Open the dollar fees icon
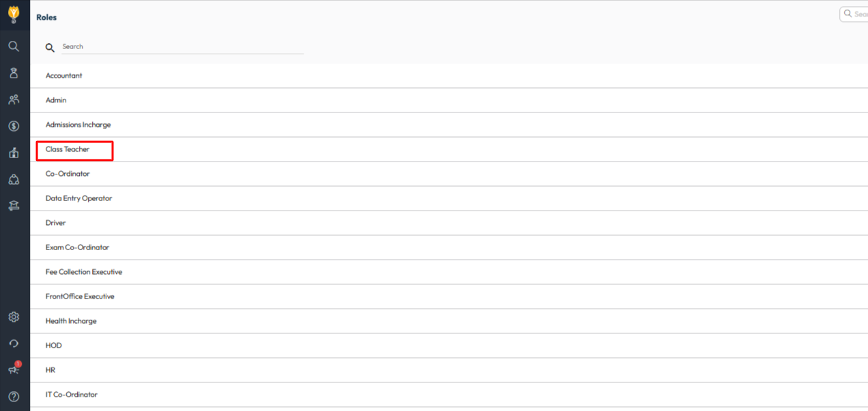Image resolution: width=868 pixels, height=411 pixels. (14, 126)
